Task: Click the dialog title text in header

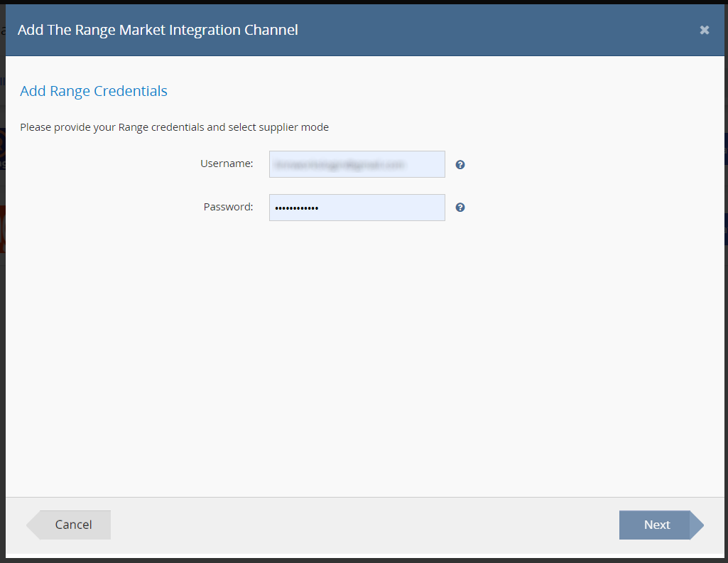Action: tap(158, 30)
